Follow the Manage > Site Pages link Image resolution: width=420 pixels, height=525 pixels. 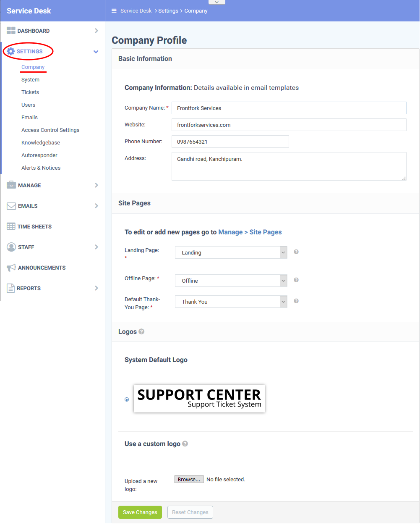tap(250, 232)
